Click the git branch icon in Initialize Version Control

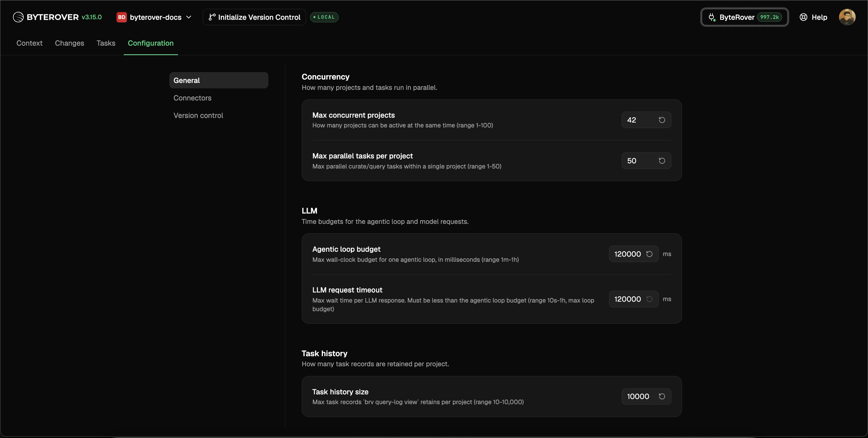coord(212,17)
